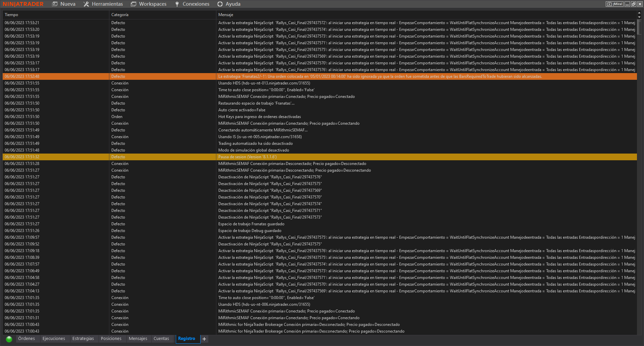Select the orange 'Franatas2/-1' ignored order message
Viewport: 644px width, 346px height.
click(x=380, y=76)
